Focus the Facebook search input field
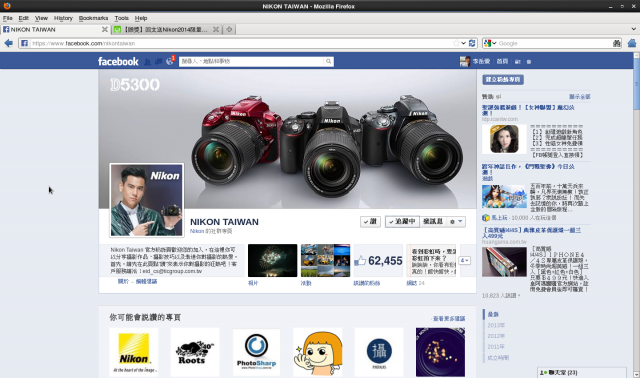The height and width of the screenshot is (378, 640). point(252,61)
